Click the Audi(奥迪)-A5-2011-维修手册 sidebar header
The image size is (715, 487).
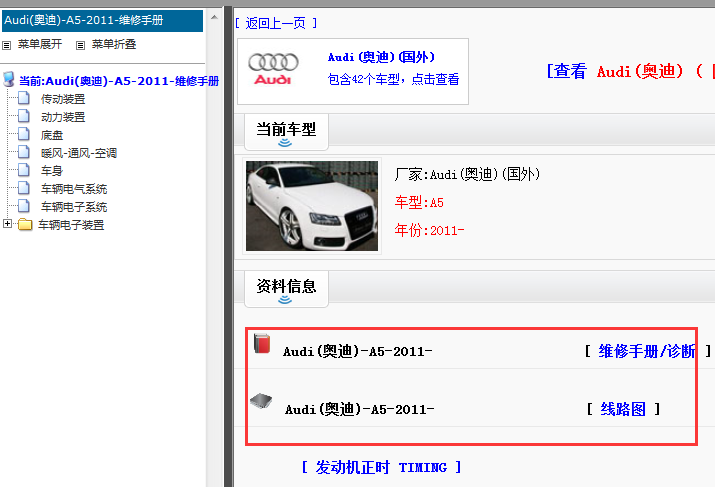(x=103, y=21)
